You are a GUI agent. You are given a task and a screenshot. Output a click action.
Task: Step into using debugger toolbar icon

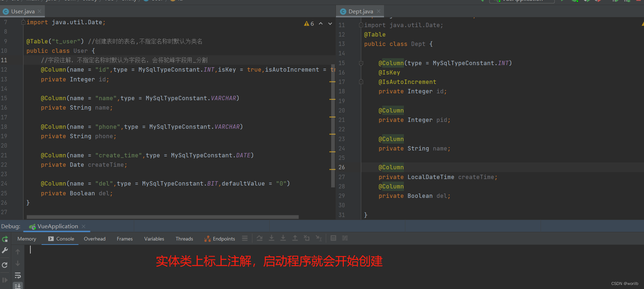point(272,238)
